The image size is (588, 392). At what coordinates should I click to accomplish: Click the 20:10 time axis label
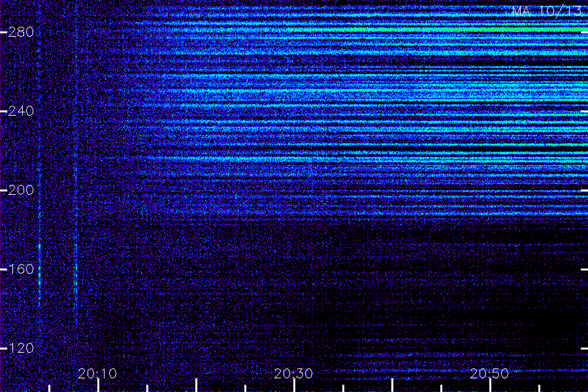pos(97,374)
